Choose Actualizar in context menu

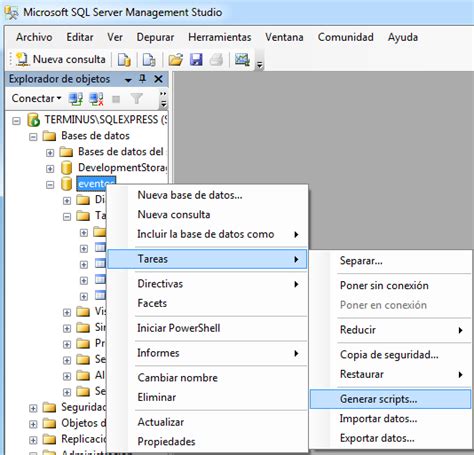pos(207,422)
